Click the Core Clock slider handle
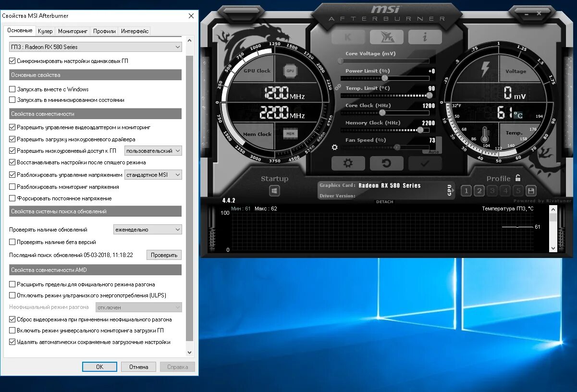Screen dimensions: 577x392 382,113
